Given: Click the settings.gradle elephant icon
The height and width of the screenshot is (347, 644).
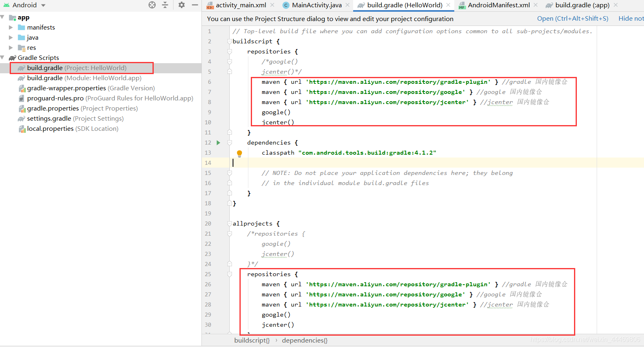Looking at the screenshot, I should [21, 119].
